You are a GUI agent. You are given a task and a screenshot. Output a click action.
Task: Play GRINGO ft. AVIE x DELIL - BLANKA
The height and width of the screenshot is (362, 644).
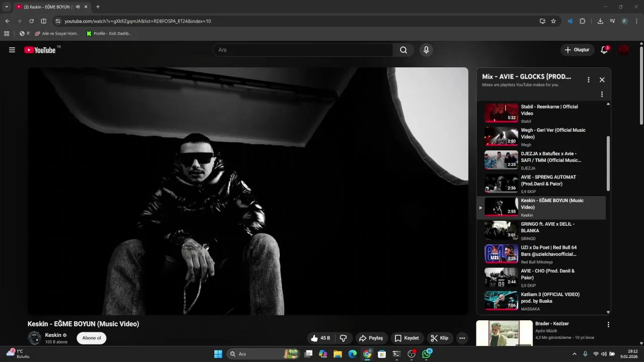coord(541,231)
